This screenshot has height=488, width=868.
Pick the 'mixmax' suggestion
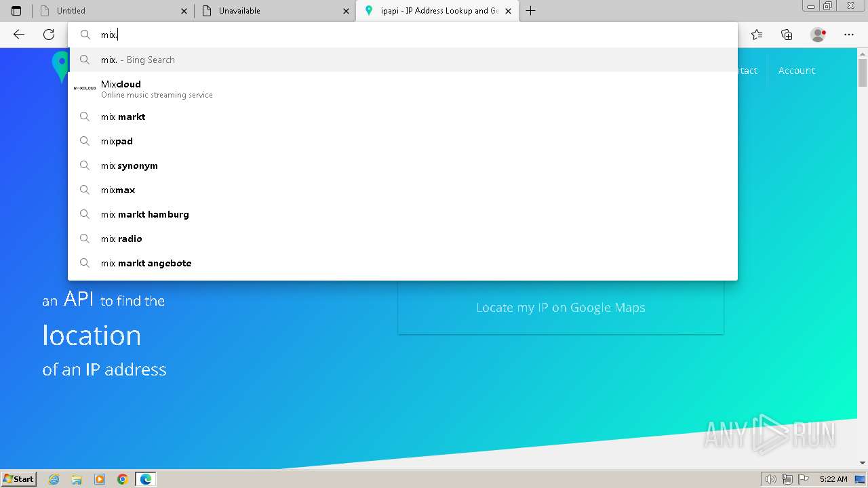point(403,190)
